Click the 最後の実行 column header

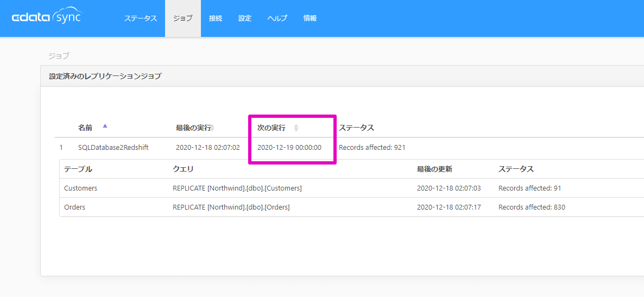coord(193,128)
